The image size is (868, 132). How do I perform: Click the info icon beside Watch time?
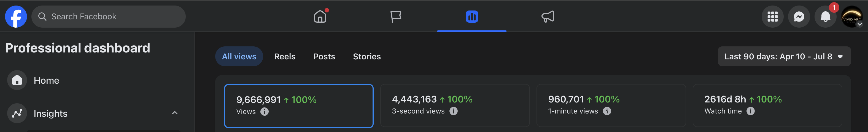point(750,111)
